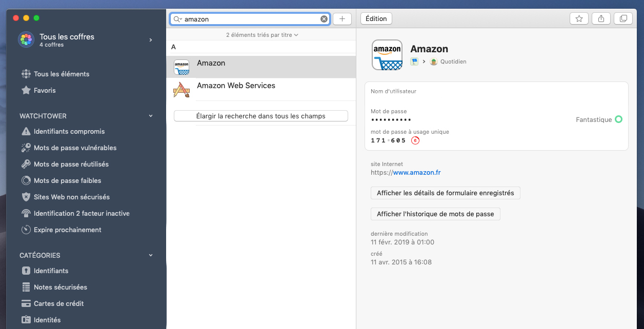The width and height of the screenshot is (644, 329).
Task: Click the créé date 11 avr. 2015
Action: 401,262
